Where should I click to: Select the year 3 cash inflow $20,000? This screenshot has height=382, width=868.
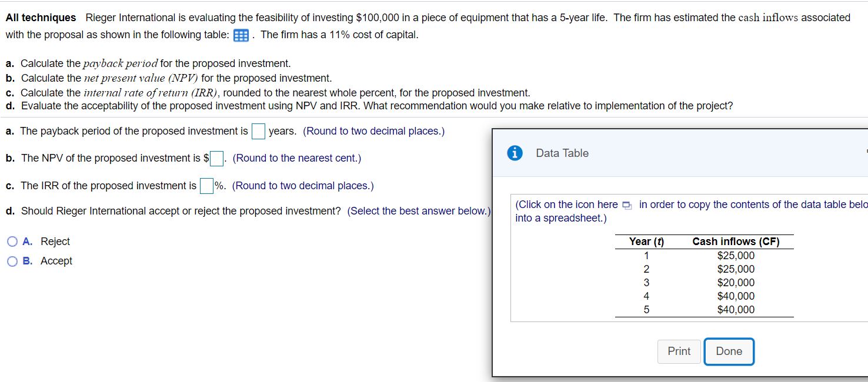[x=736, y=283]
